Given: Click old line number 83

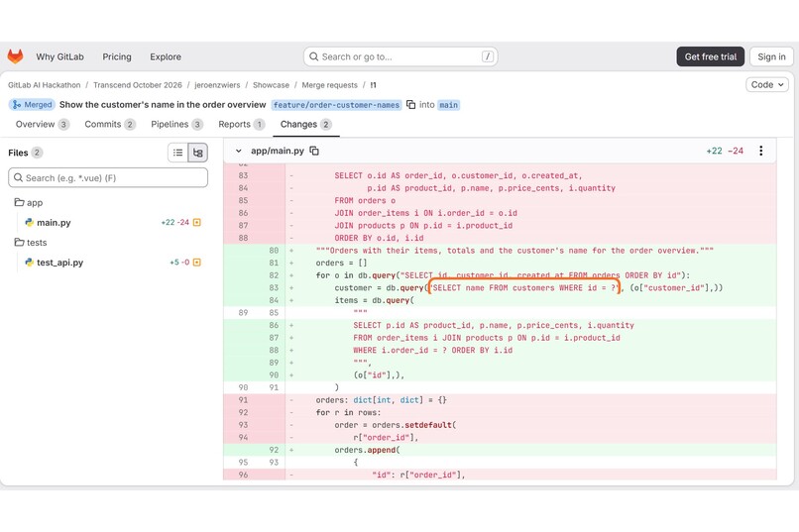Looking at the screenshot, I should (x=243, y=175).
